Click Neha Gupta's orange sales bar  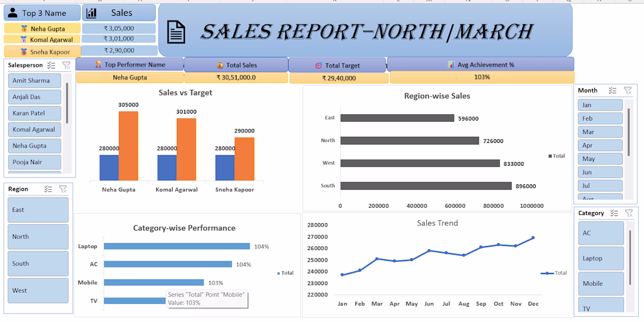click(x=129, y=146)
